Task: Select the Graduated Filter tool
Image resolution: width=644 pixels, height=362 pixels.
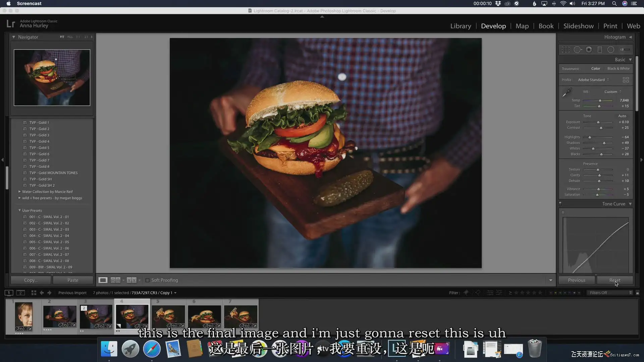Action: (600, 50)
